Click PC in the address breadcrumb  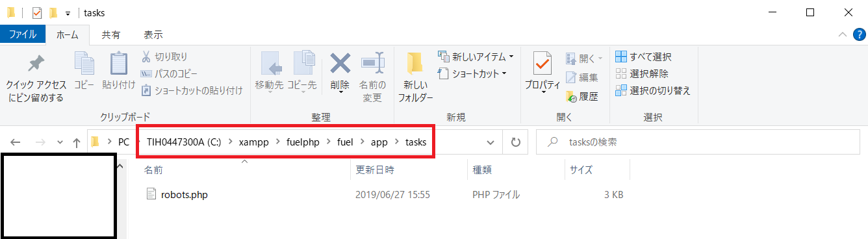[x=124, y=142]
